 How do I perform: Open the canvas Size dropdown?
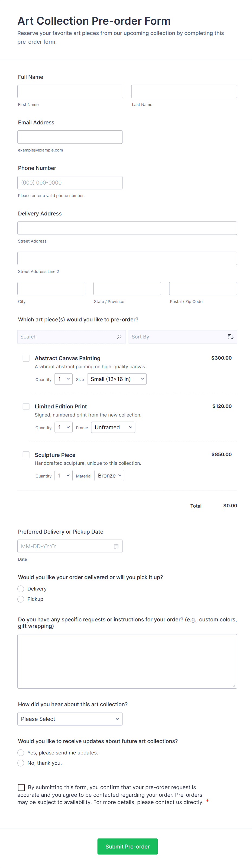(117, 379)
